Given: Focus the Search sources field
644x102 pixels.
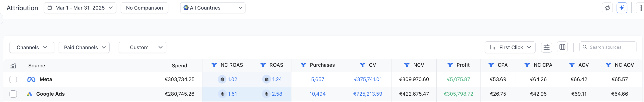Looking at the screenshot, I should (x=610, y=47).
